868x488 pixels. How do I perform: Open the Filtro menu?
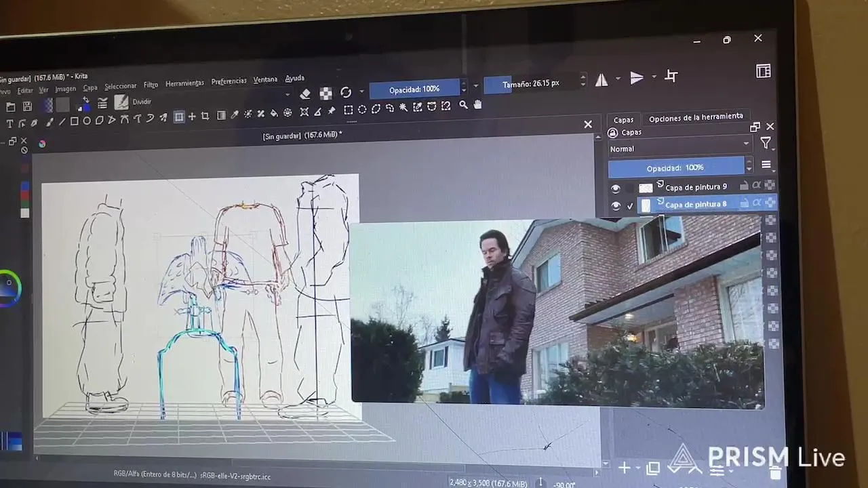pyautogui.click(x=151, y=85)
